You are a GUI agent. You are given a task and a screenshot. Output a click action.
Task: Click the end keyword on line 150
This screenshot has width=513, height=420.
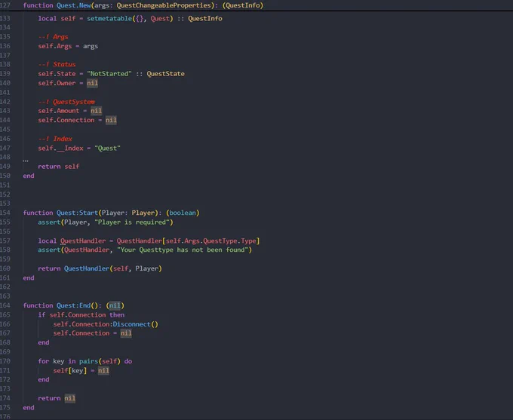pyautogui.click(x=29, y=176)
